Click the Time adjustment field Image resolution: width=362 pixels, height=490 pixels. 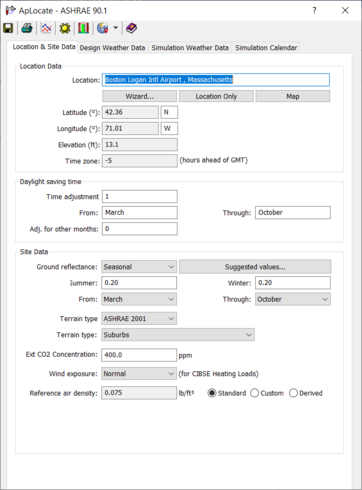tap(140, 196)
